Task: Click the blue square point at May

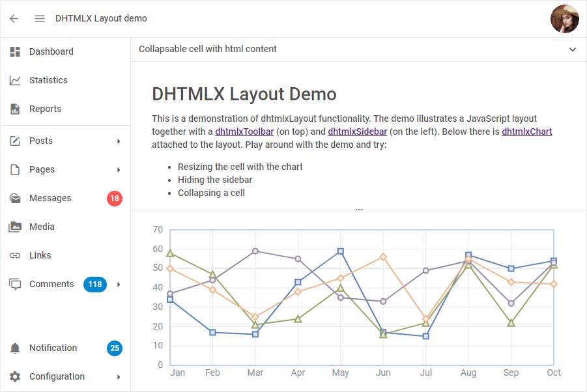Action: coord(340,251)
